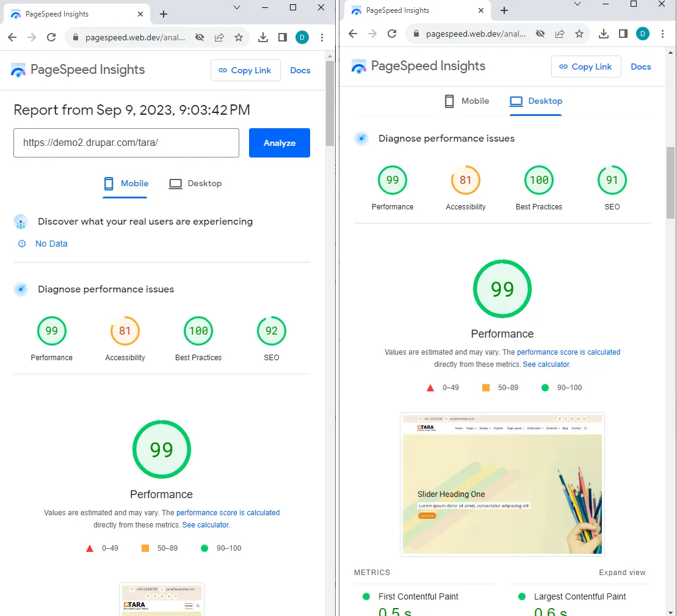Click the side panel icon in the toolbar

pos(282,37)
